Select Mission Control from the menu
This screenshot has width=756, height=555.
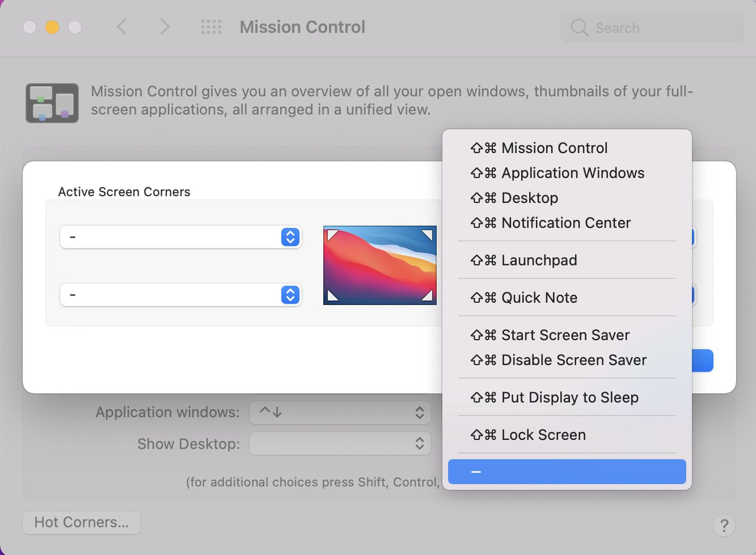point(554,148)
